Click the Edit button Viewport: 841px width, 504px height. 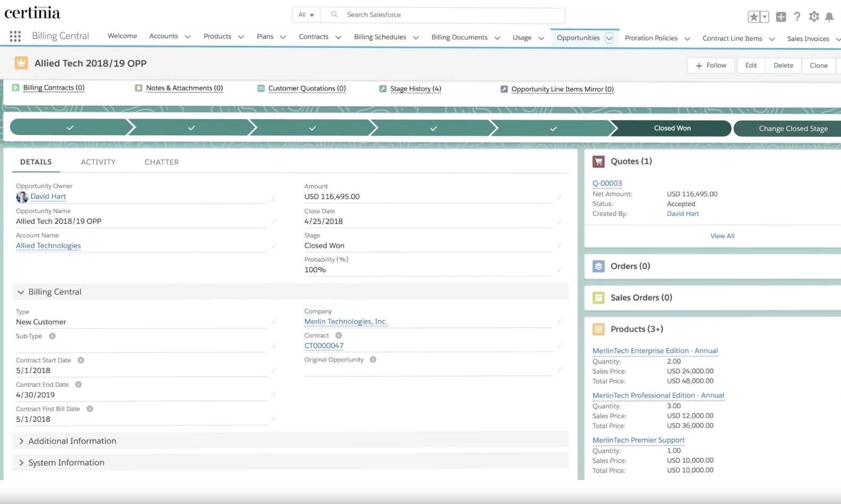[x=751, y=65]
